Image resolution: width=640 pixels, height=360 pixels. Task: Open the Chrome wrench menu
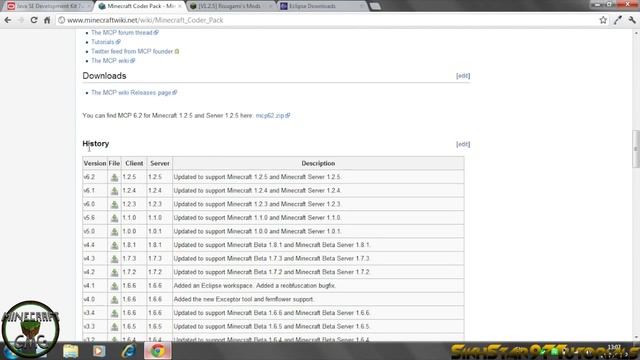[632, 20]
